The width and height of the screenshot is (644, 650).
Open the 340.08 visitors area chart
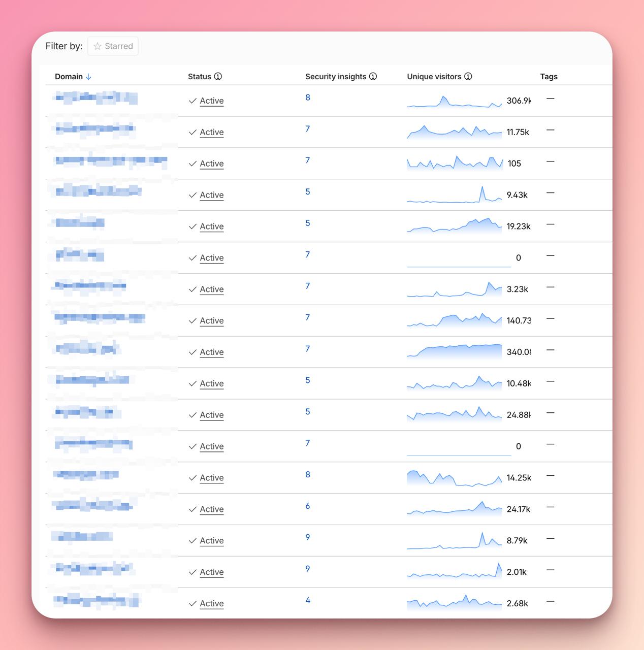coord(455,351)
